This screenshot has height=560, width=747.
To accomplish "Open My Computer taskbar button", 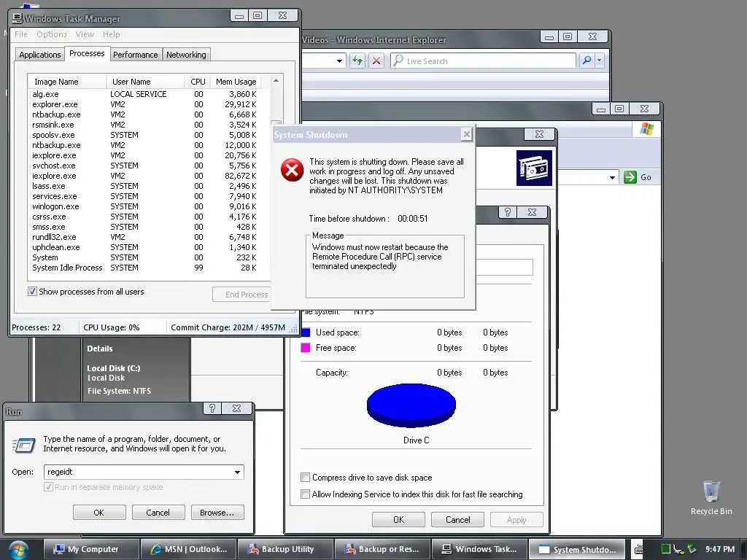I will coord(91,549).
